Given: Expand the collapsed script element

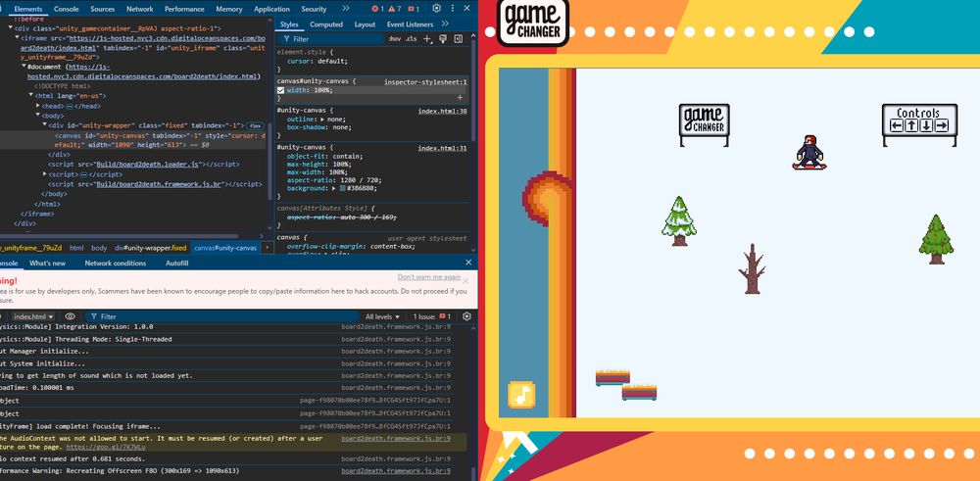Looking at the screenshot, I should tap(44, 174).
